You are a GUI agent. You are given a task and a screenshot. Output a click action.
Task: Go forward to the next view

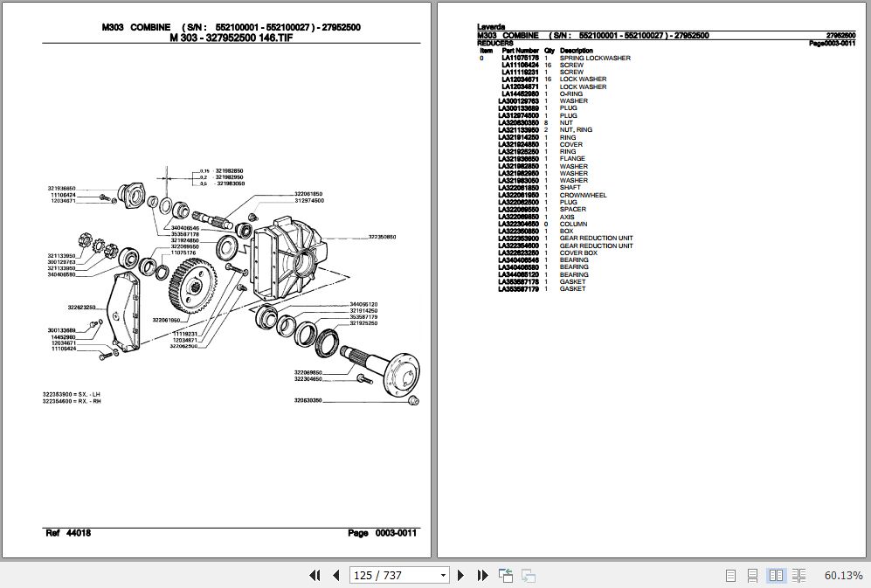[526, 576]
